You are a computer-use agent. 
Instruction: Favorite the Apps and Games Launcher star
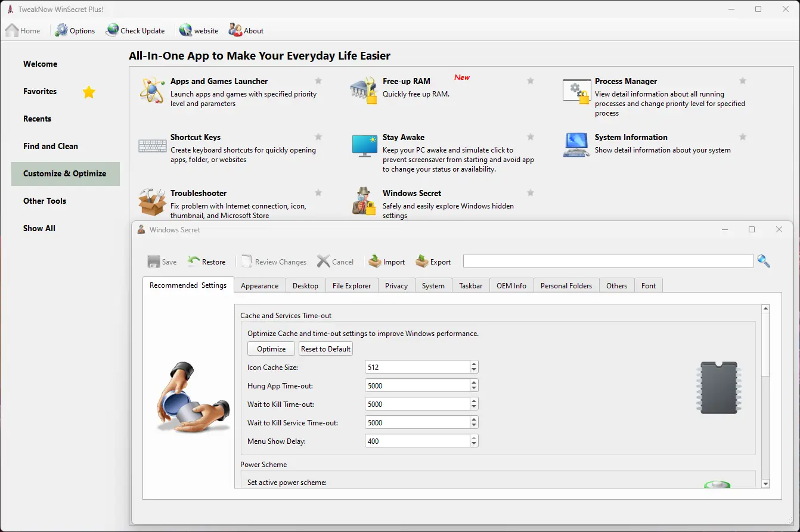click(x=318, y=81)
